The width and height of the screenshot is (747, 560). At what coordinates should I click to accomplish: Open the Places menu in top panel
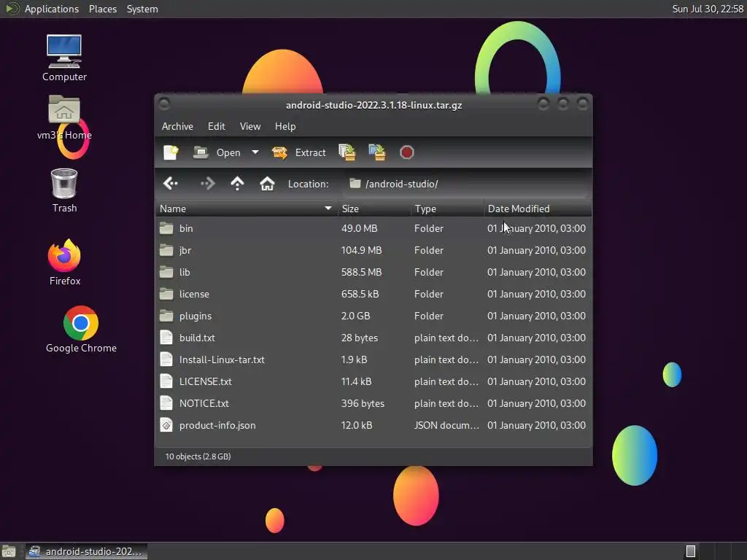[103, 9]
